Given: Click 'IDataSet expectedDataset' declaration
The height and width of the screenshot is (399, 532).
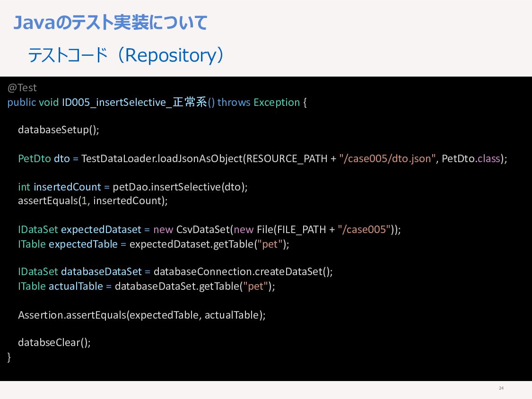Looking at the screenshot, I should click(x=79, y=230).
